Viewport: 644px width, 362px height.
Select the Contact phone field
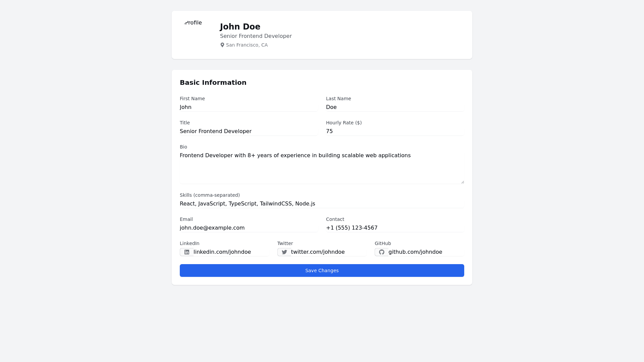click(394, 228)
